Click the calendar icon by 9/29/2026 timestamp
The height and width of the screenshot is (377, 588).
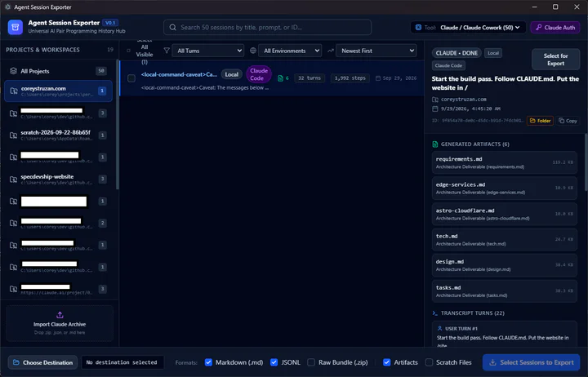pos(435,109)
